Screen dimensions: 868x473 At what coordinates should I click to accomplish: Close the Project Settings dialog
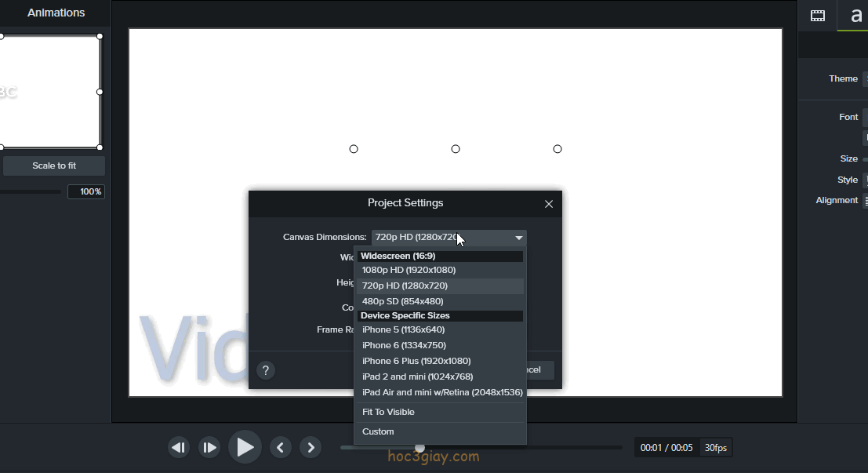pyautogui.click(x=549, y=204)
